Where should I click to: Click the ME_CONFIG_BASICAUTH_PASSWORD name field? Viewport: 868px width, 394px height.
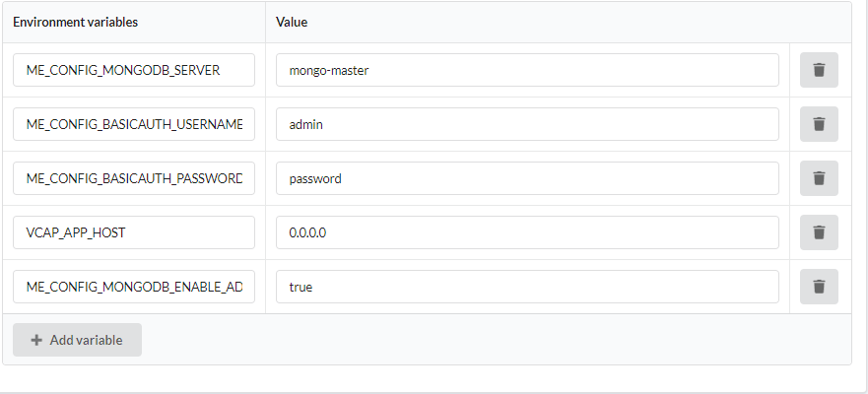[134, 178]
